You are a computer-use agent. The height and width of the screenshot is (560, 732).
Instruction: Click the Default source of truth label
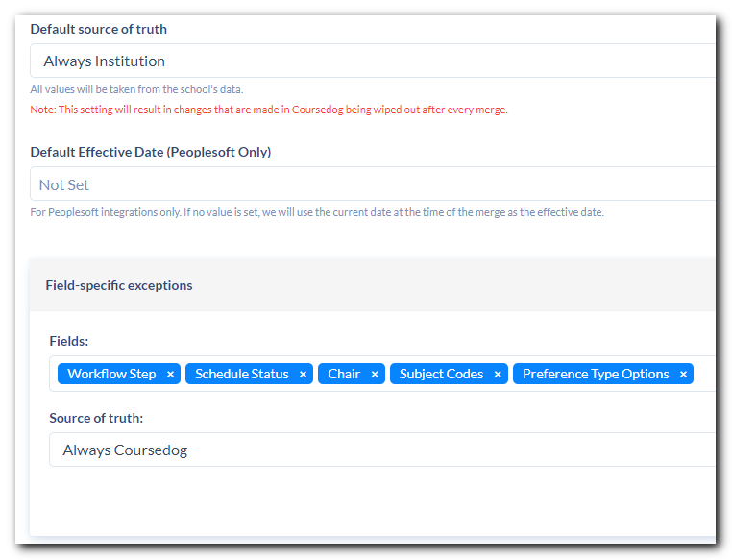(x=99, y=30)
